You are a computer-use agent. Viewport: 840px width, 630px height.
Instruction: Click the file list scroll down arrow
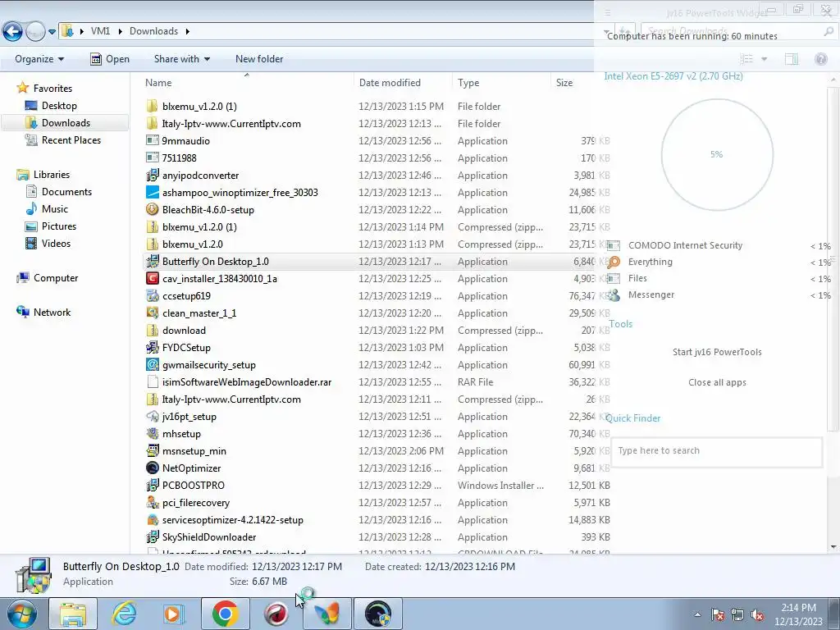pyautogui.click(x=833, y=547)
